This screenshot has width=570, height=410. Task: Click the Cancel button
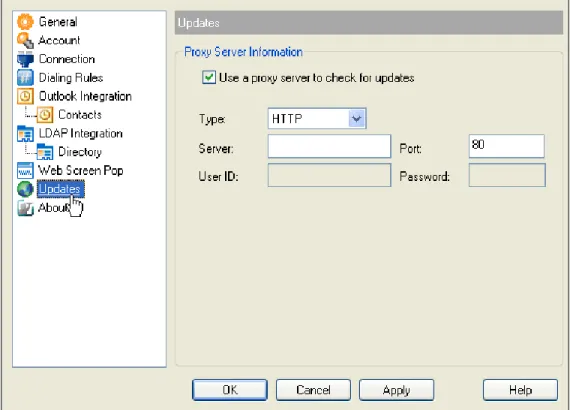(x=313, y=390)
